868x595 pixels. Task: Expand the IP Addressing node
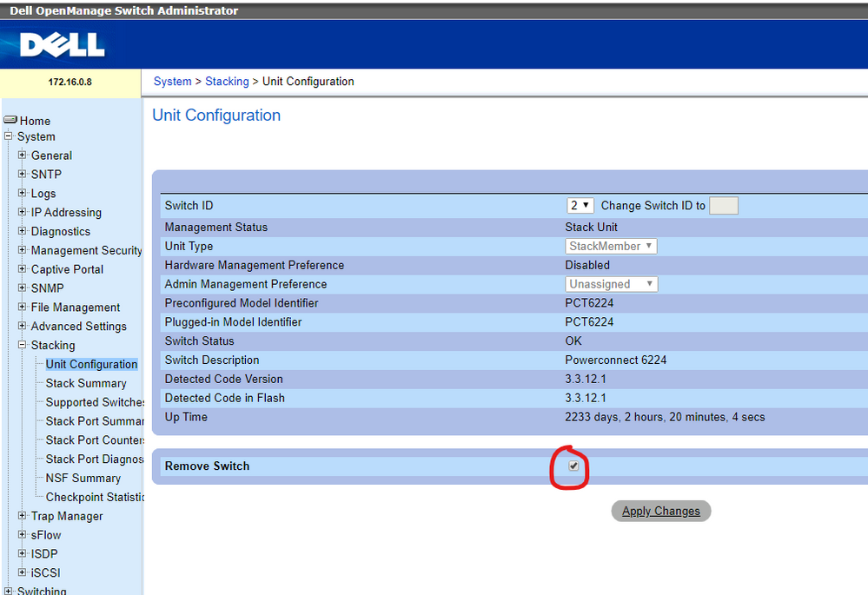pyautogui.click(x=22, y=212)
